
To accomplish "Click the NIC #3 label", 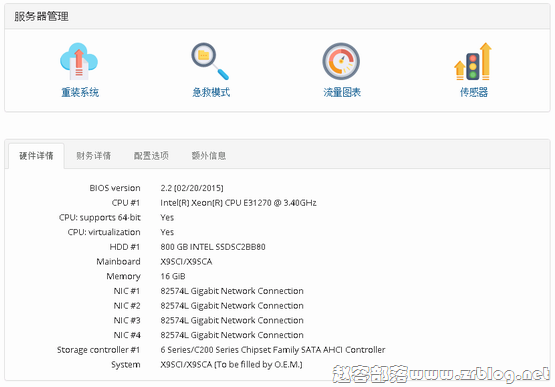I will pyautogui.click(x=127, y=320).
